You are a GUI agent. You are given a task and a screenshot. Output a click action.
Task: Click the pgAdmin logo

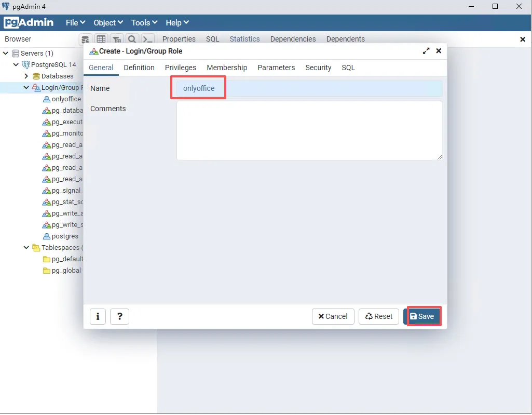29,22
